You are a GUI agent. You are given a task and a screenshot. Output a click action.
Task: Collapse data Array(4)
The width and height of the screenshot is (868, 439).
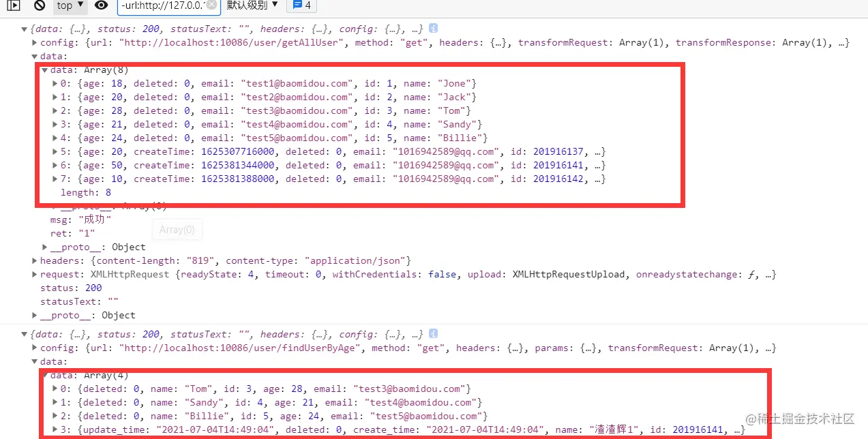coord(45,375)
